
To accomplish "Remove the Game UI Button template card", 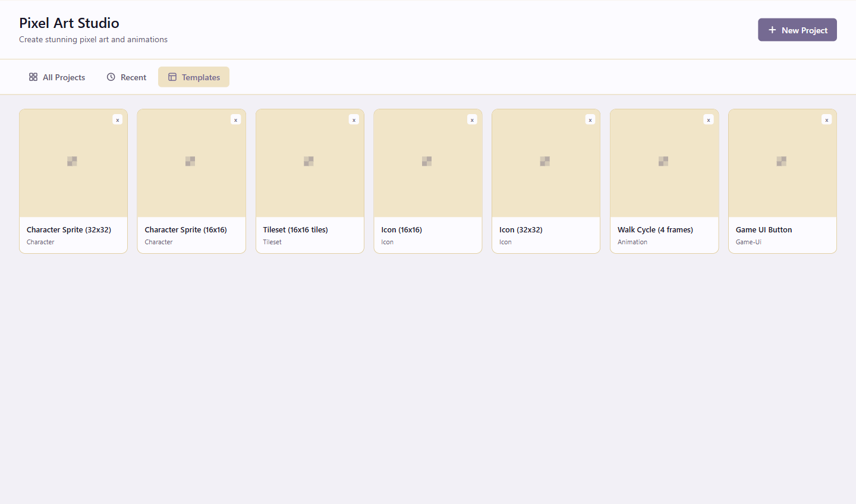I will click(x=826, y=119).
